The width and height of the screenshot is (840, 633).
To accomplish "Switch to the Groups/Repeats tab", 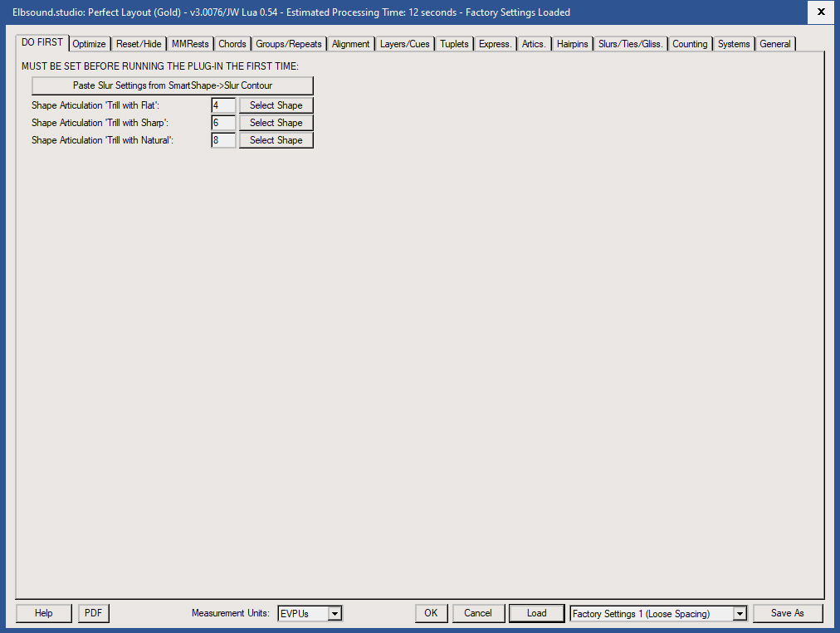I will click(x=288, y=43).
